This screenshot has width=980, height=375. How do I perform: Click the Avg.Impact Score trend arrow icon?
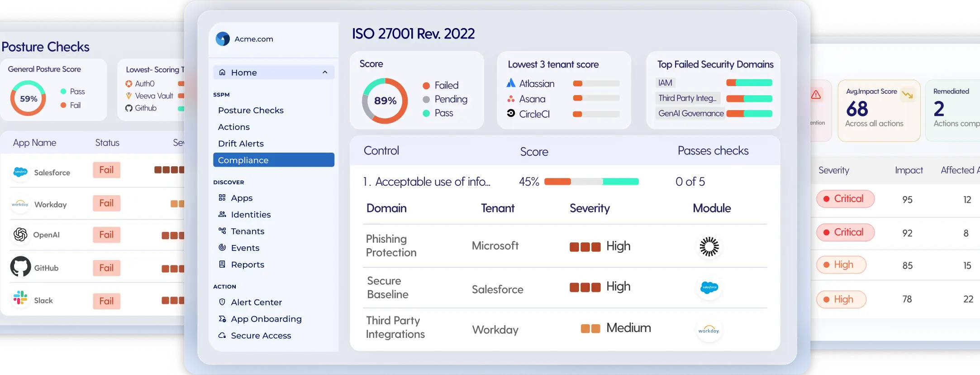tap(908, 94)
